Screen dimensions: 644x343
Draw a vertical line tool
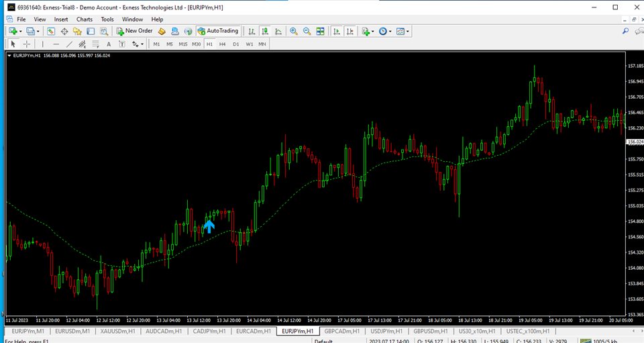point(42,44)
